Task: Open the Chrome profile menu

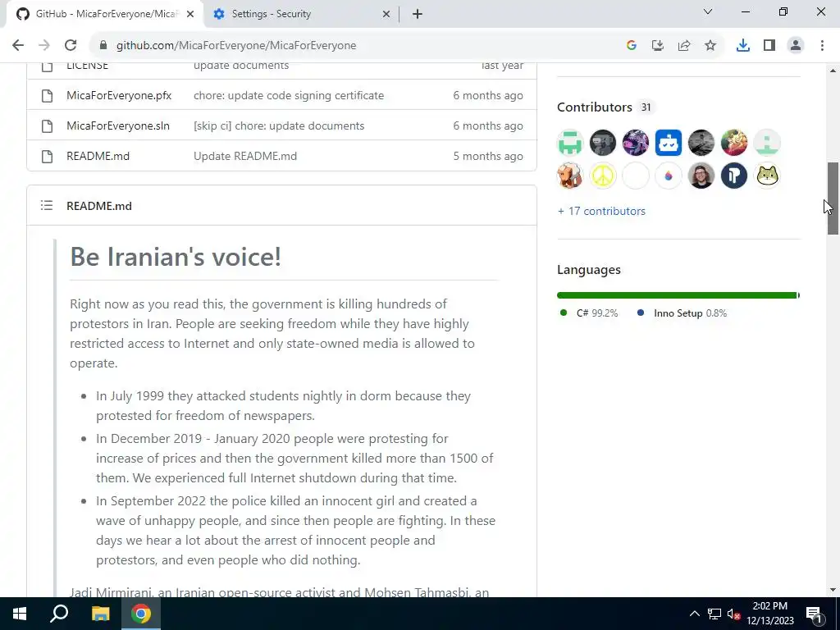Action: point(796,46)
